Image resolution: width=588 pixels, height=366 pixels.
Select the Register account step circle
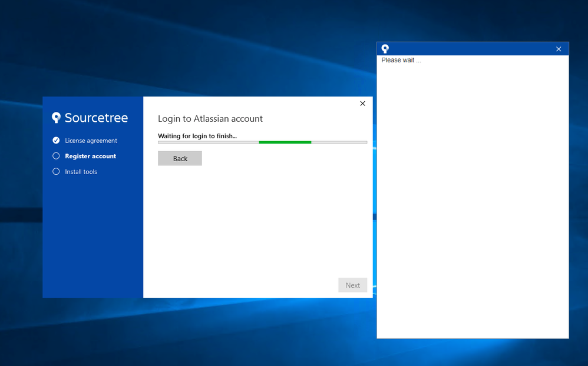point(56,156)
